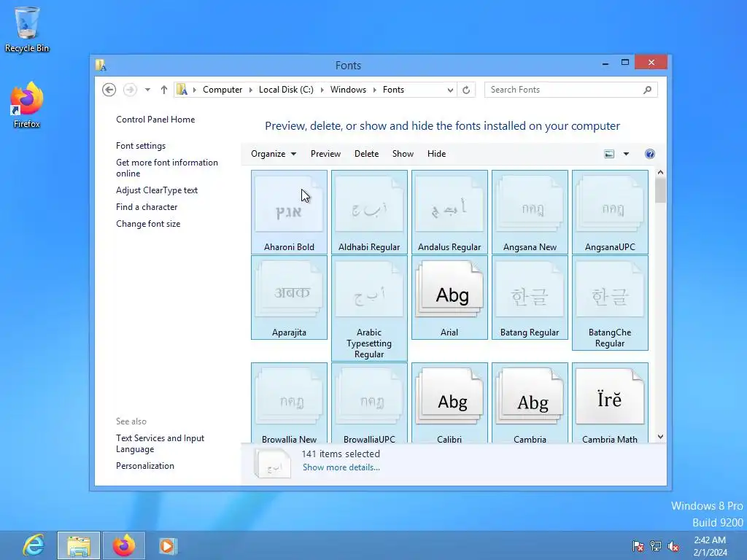The height and width of the screenshot is (560, 747).
Task: Expand the Windows breadcrumb arrow
Action: (x=375, y=90)
